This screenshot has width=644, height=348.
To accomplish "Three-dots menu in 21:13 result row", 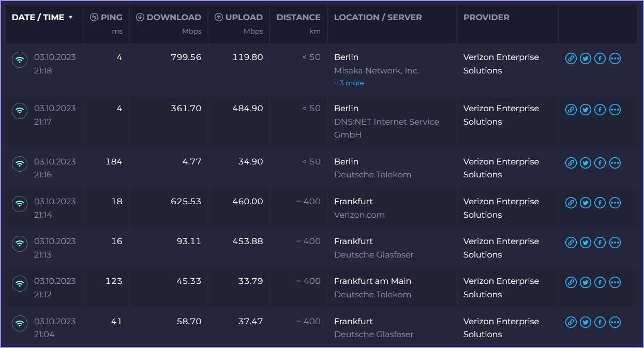I will coord(615,243).
